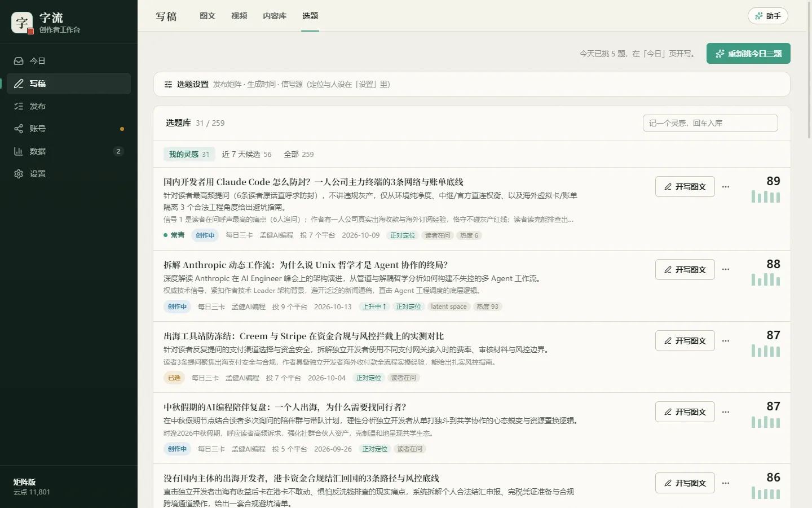Viewport: 812px width, 508px height.
Task: Open 发布 checklist icon in sidebar
Action: pyautogui.click(x=19, y=106)
